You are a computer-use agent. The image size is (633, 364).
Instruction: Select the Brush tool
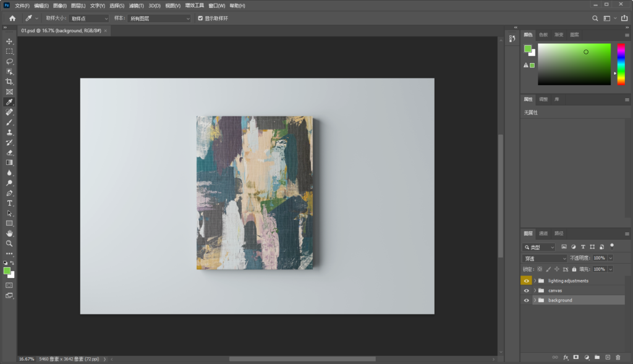tap(9, 122)
